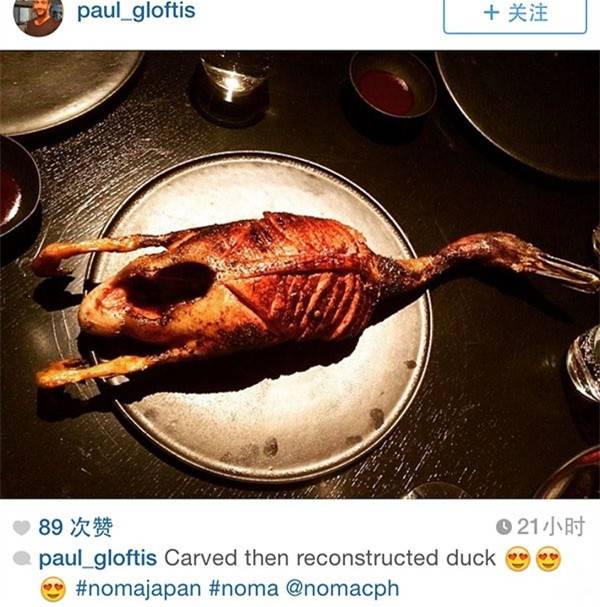600x607 pixels.
Task: Open the #noma hashtag
Action: (243, 588)
